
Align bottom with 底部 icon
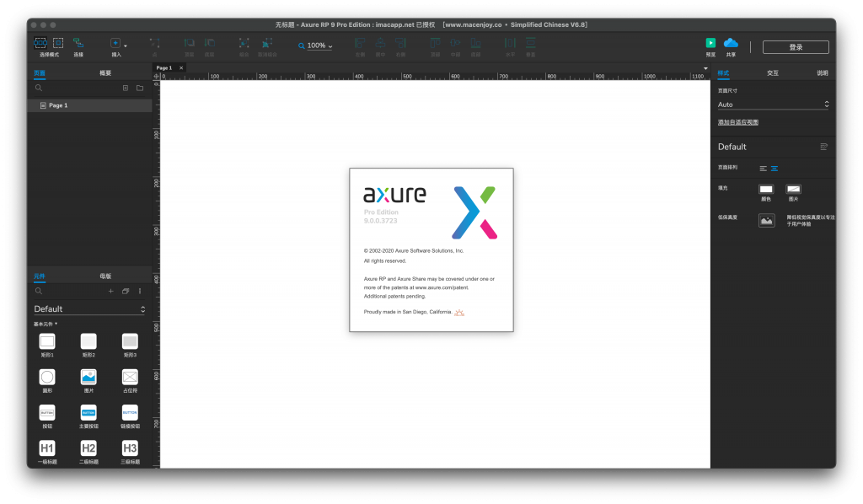coord(475,43)
